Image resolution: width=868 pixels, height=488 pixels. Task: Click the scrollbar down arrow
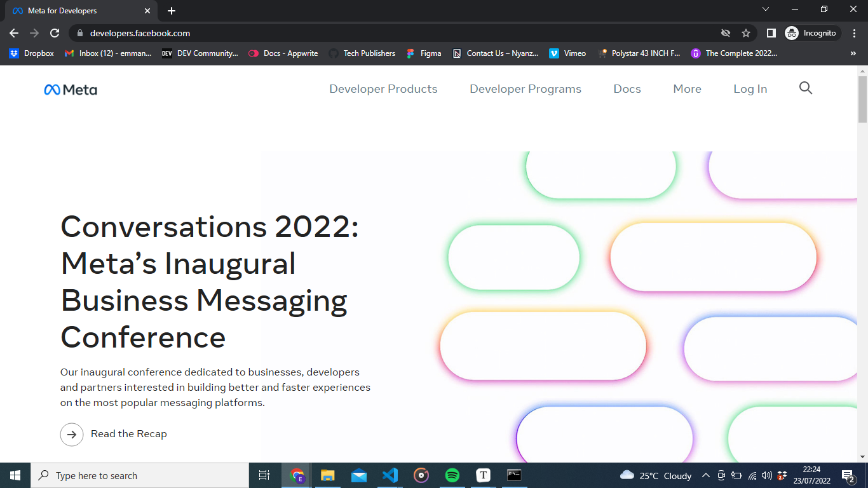click(x=862, y=456)
